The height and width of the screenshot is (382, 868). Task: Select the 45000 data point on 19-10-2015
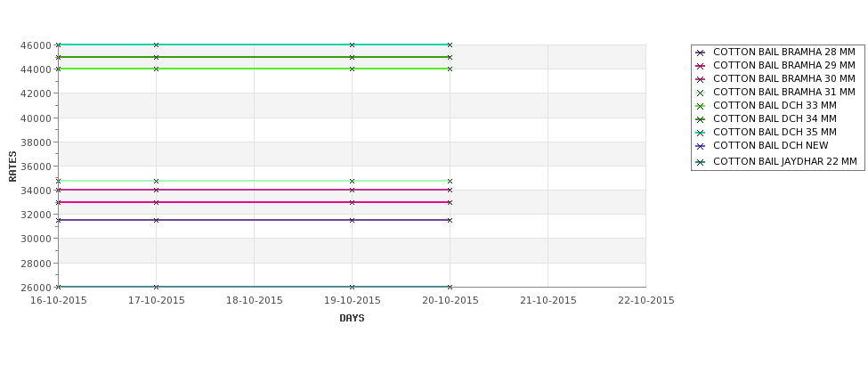pos(352,57)
